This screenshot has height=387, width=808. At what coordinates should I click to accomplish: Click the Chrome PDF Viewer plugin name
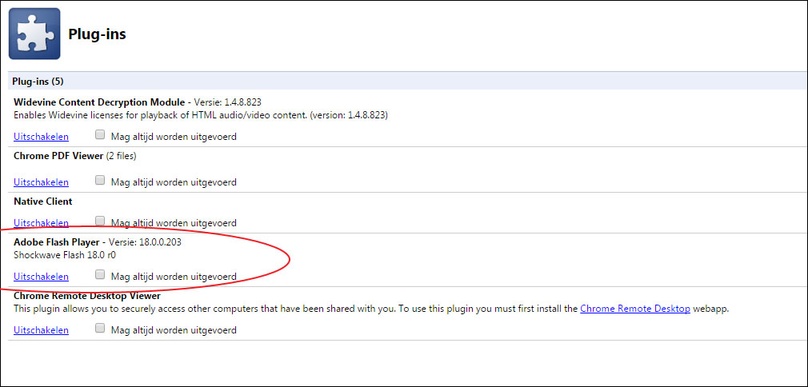click(x=58, y=156)
